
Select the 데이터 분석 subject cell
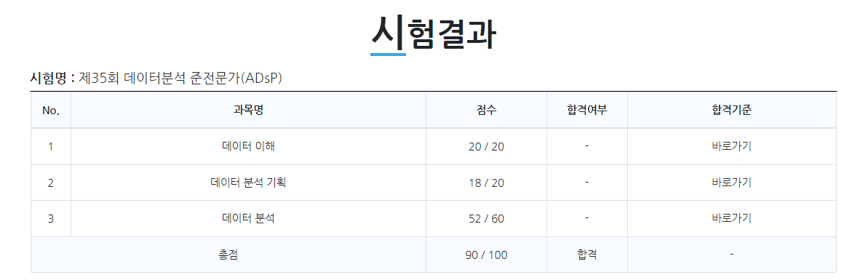click(x=248, y=219)
